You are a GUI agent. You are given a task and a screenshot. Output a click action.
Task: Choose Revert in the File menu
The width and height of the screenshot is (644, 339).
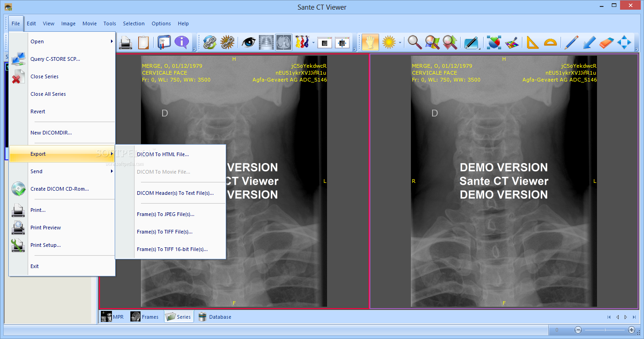[62, 111]
